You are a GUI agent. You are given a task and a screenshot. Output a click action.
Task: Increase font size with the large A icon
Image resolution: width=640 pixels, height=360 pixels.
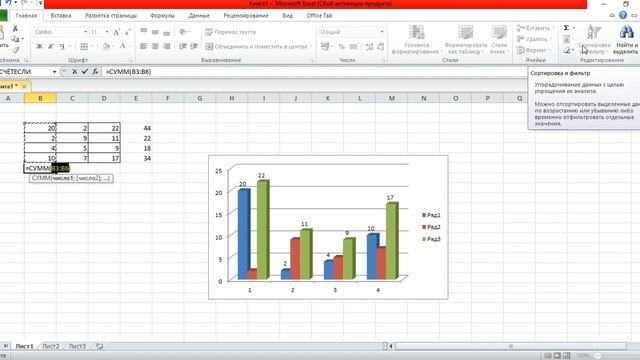click(x=116, y=32)
